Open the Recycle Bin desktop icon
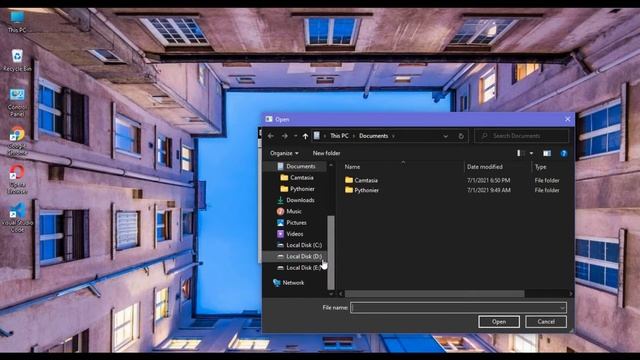The image size is (640, 360). click(x=17, y=60)
